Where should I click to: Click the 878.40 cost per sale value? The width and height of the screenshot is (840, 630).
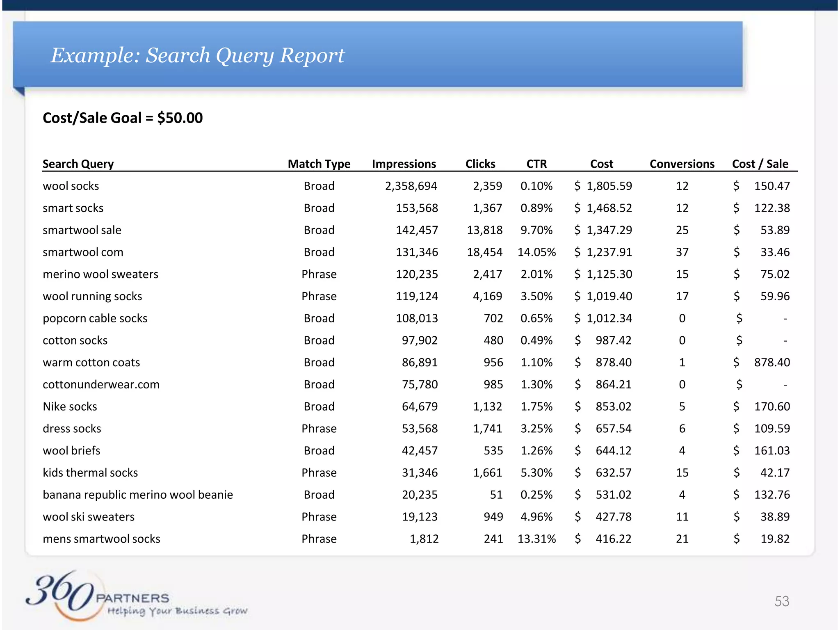pyautogui.click(x=772, y=362)
